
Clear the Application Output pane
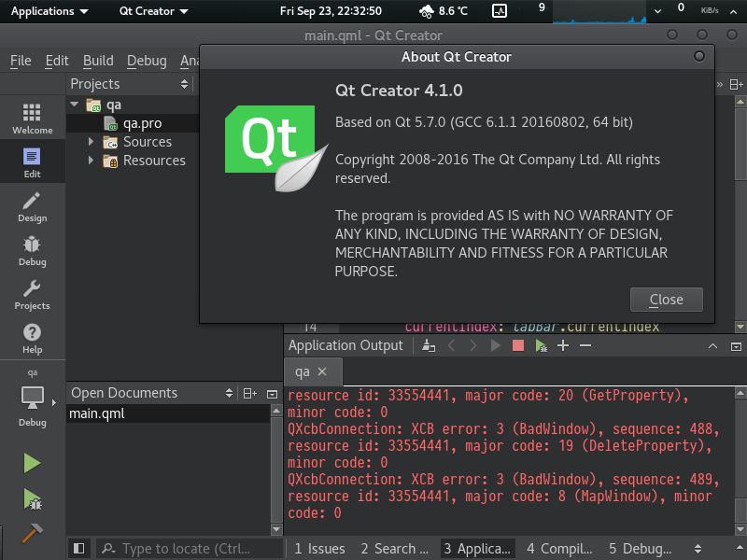click(429, 345)
